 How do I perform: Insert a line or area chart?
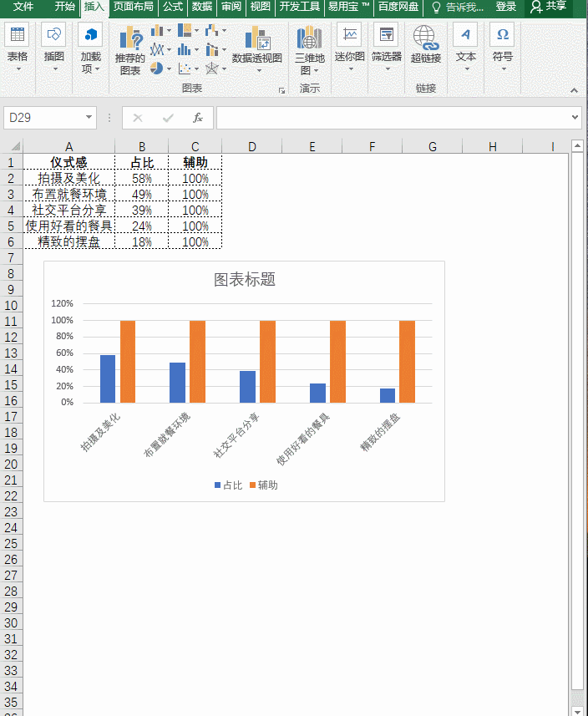[157, 49]
